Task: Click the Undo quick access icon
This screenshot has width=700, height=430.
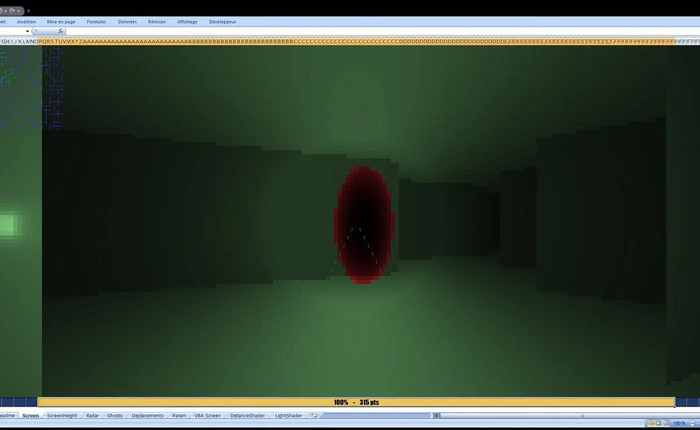Action: pyautogui.click(x=3, y=10)
